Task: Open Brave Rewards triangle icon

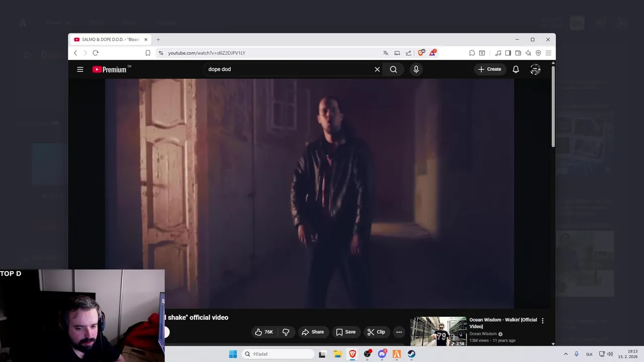Action: coord(432,53)
